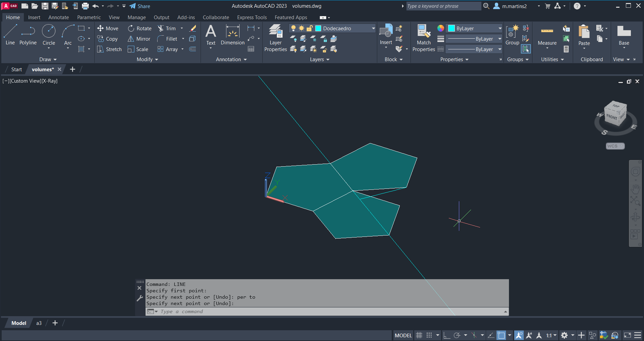
Task: Click the Quick Calculator icon in Utilities
Action: coord(566,49)
